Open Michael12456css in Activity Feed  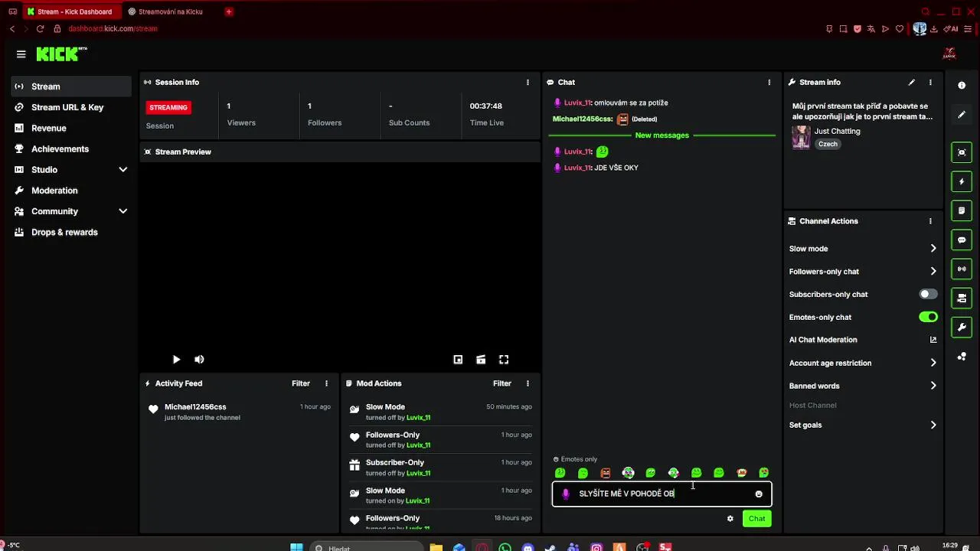tap(195, 407)
